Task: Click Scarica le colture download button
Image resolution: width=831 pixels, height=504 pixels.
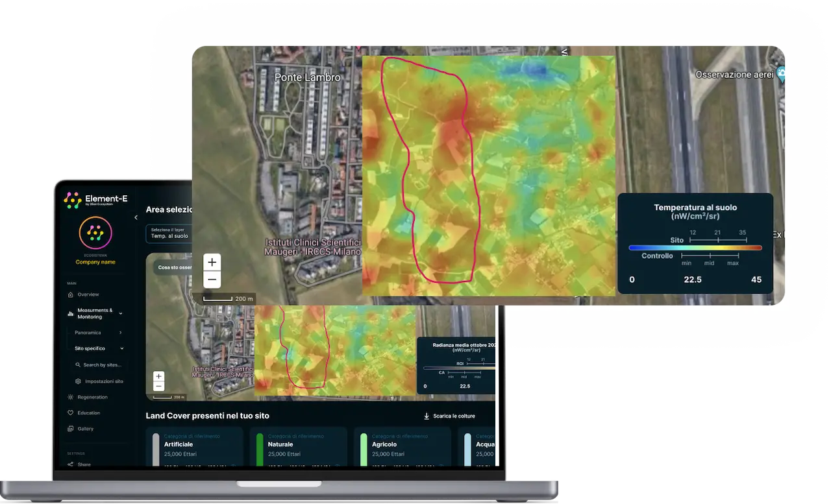Action: 449,416
